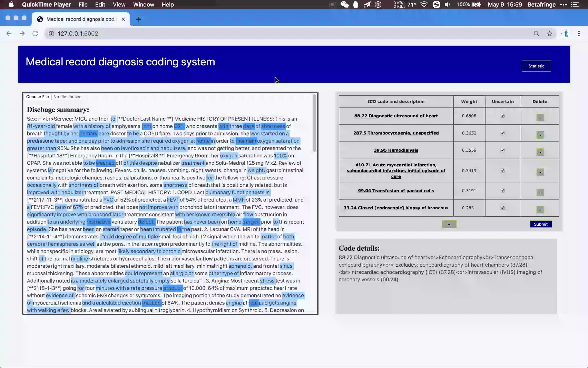
Task: Open Wi-Fi status menu
Action: click(x=424, y=4)
